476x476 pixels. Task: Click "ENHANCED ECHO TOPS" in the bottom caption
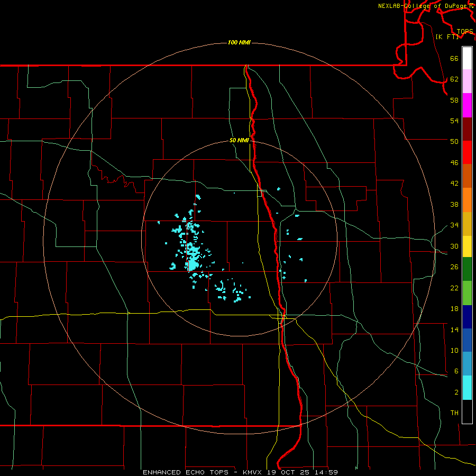tap(185, 472)
